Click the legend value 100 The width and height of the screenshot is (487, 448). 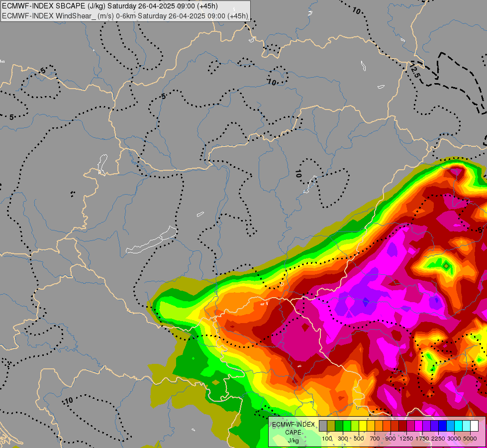pos(327,439)
